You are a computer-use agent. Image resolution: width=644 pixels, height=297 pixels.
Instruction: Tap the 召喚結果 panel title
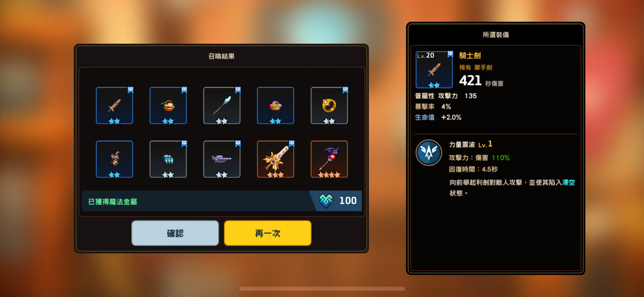[x=221, y=56]
